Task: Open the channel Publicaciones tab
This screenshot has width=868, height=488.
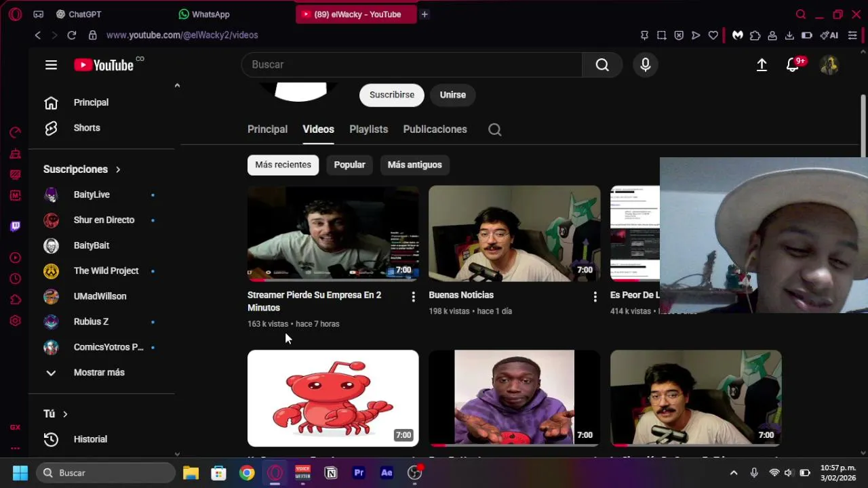Action: pos(435,129)
